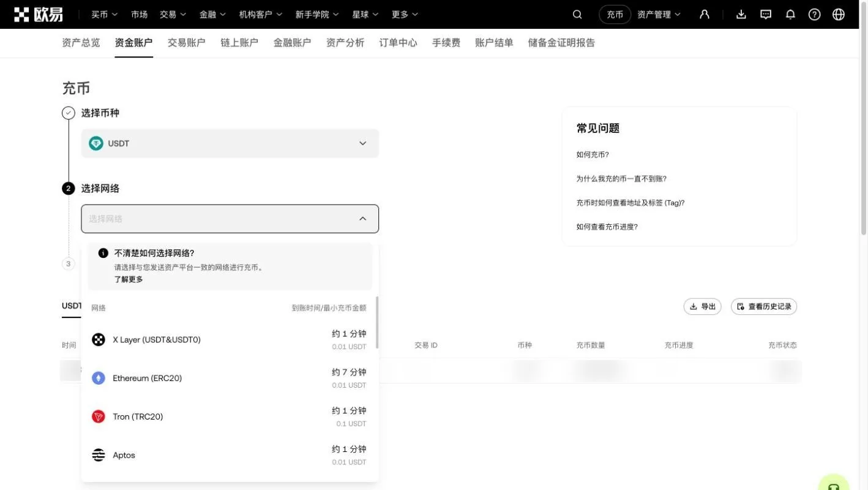868x490 pixels.
Task: Open the USDT coin selector dropdown
Action: pos(230,143)
